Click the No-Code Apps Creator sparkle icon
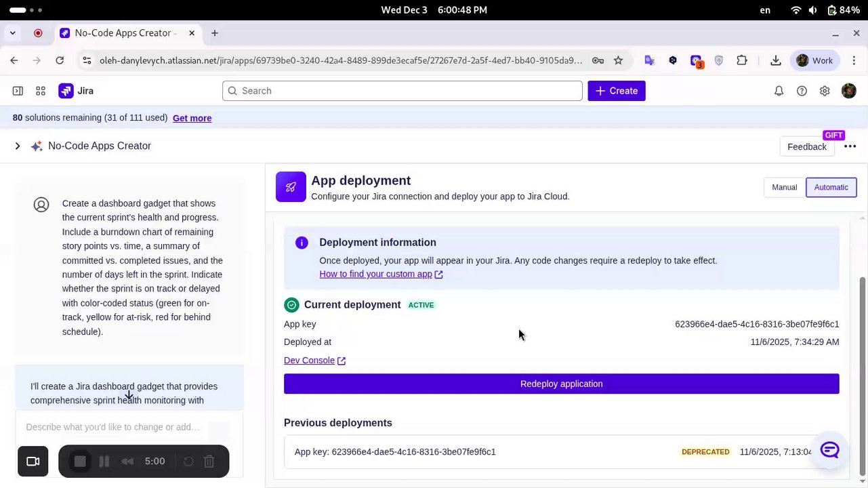This screenshot has height=488, width=868. pyautogui.click(x=37, y=146)
